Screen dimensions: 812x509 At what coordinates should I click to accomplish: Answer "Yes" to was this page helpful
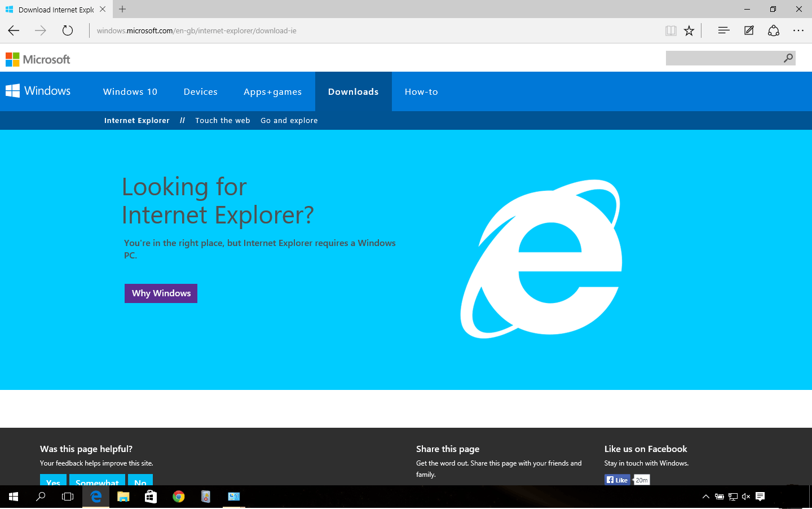53,482
